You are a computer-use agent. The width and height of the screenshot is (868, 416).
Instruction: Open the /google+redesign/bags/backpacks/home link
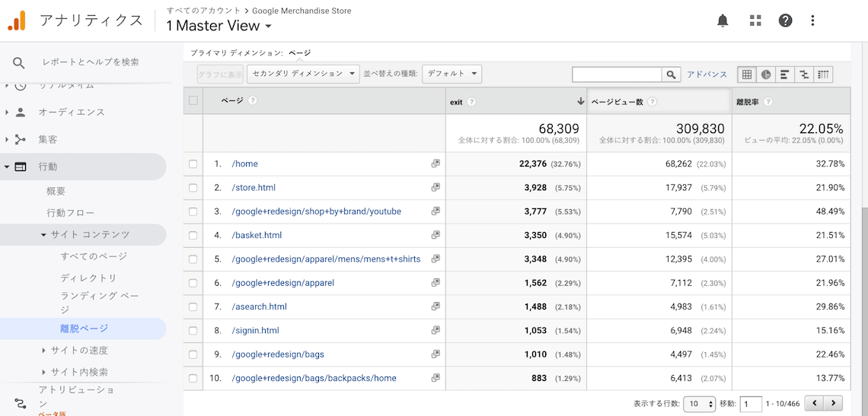(x=314, y=378)
